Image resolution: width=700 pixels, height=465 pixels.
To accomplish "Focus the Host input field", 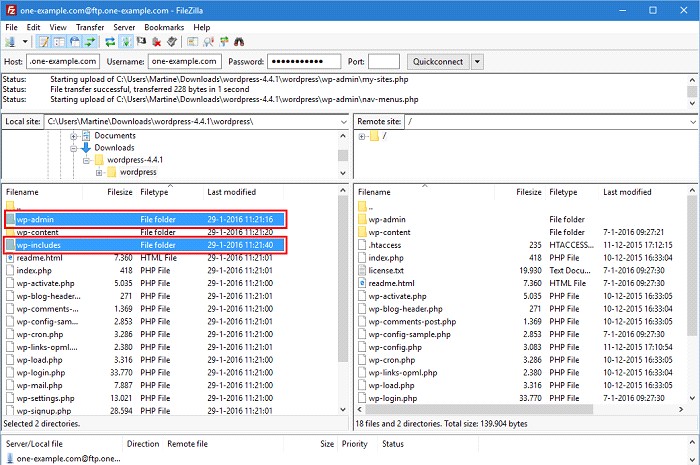I will (x=63, y=62).
